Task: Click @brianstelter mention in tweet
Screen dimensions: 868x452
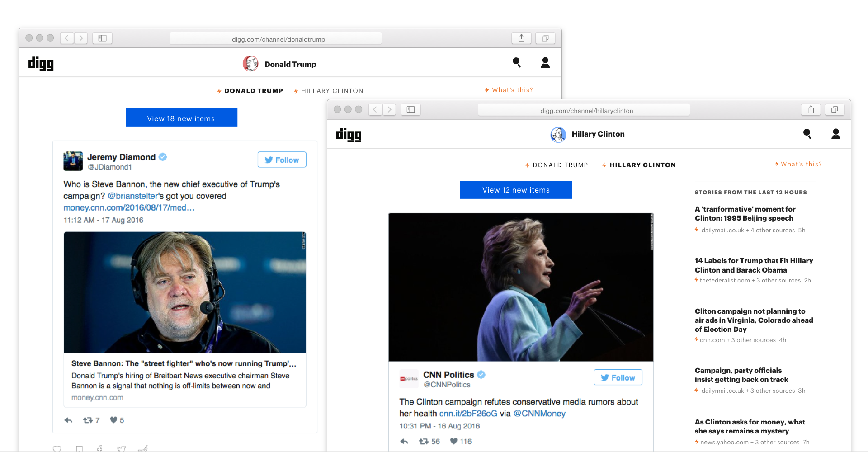Action: 132,196
